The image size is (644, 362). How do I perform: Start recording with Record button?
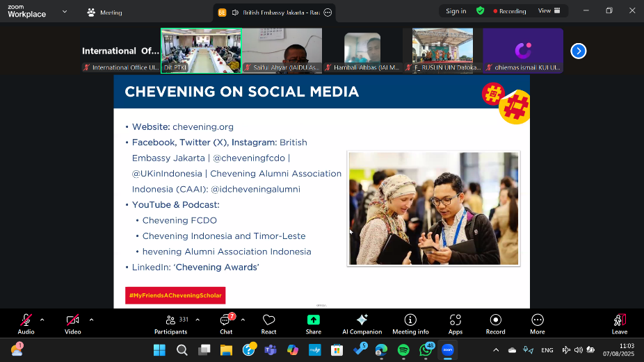coord(496,324)
